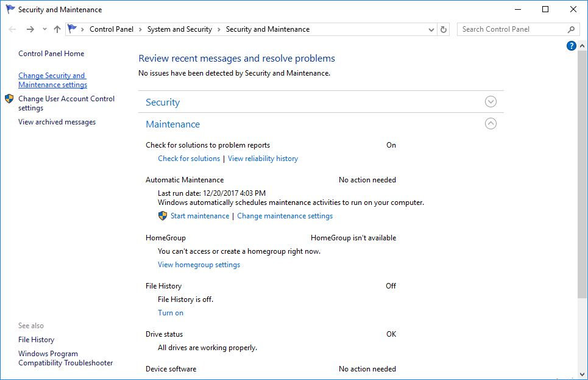Click the up one level arrow
The height and width of the screenshot is (380, 588).
coord(57,29)
